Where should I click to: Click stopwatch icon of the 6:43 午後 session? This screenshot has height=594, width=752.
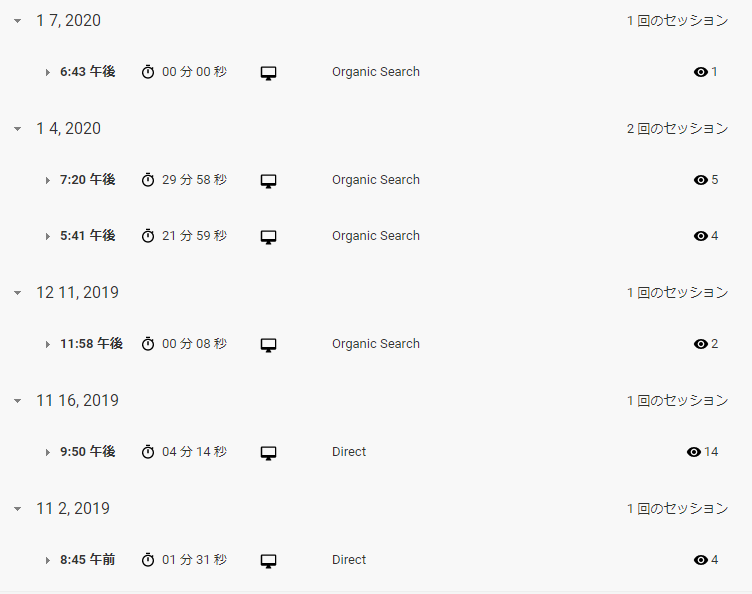tap(148, 72)
